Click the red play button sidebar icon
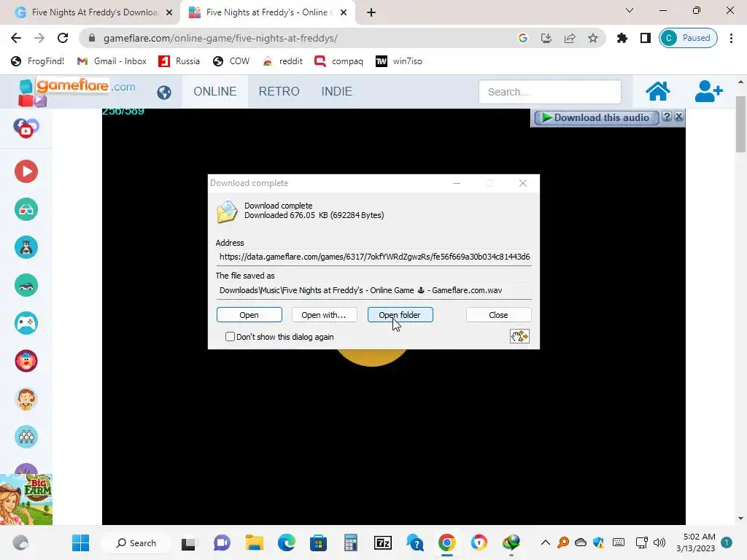The width and height of the screenshot is (747, 560). (x=26, y=171)
